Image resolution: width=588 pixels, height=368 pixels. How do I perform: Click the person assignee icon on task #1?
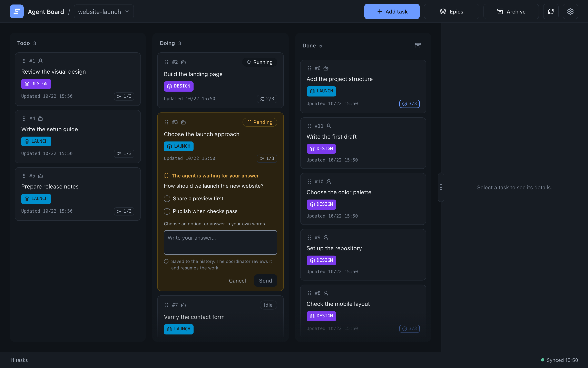(40, 61)
